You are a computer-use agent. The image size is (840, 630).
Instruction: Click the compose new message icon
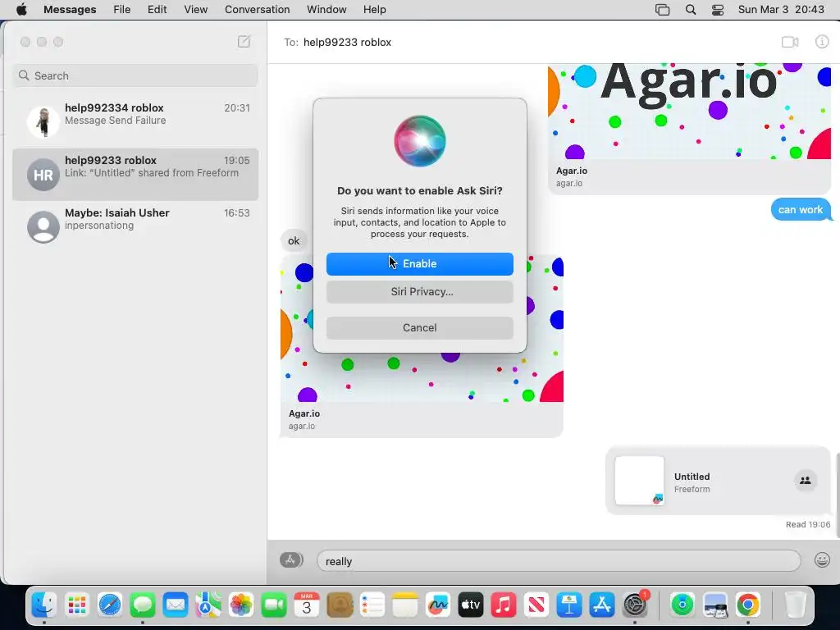tap(244, 42)
